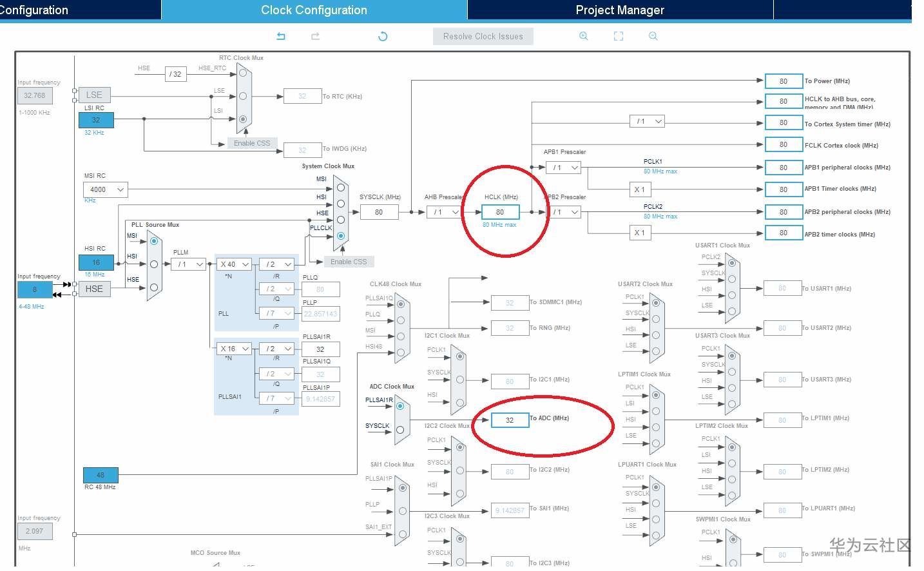This screenshot has height=571, width=924.
Task: Switch to the Project Manager tab
Action: (x=620, y=10)
